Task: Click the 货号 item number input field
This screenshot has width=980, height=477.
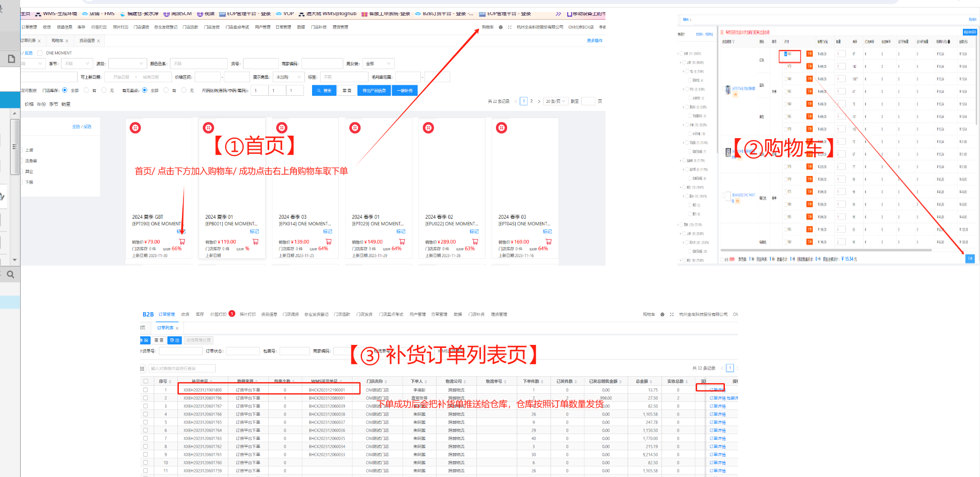Action: (261, 64)
